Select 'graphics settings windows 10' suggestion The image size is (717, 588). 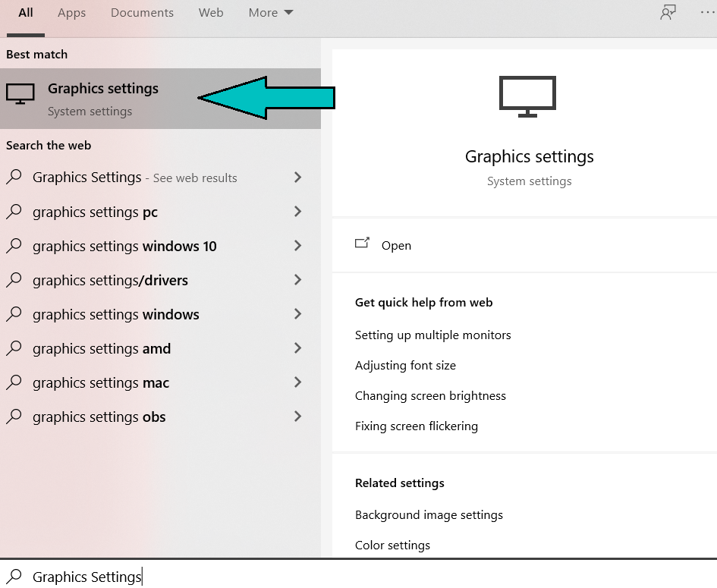click(x=160, y=246)
